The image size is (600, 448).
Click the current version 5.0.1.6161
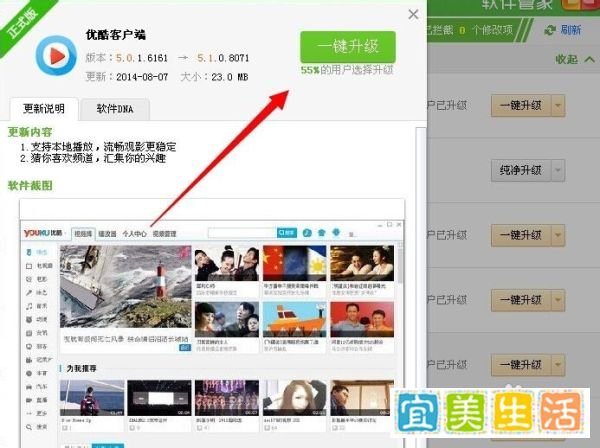(x=142, y=58)
